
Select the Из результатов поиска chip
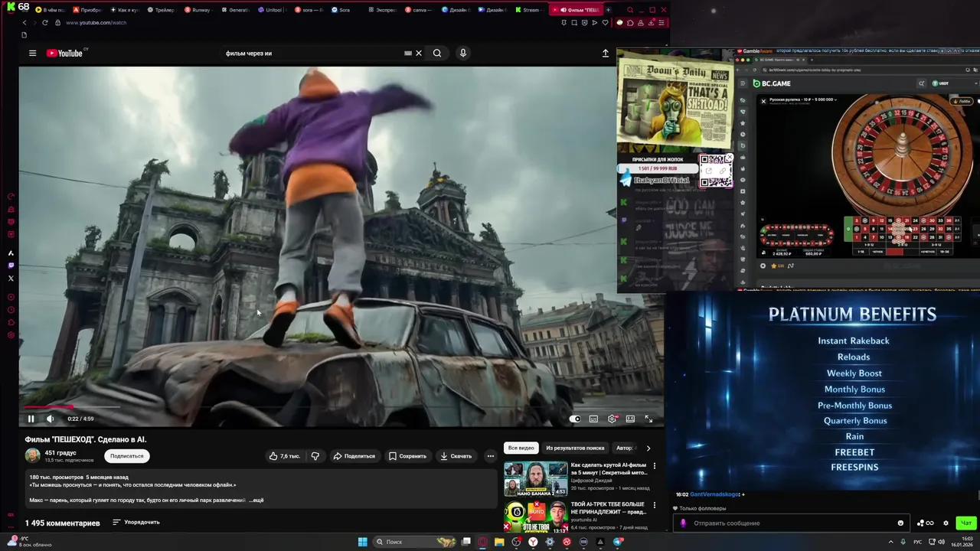coord(575,448)
